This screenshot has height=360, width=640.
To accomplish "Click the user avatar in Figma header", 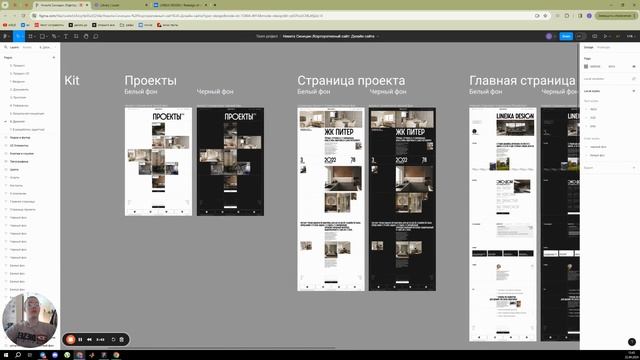I will pyautogui.click(x=549, y=36).
